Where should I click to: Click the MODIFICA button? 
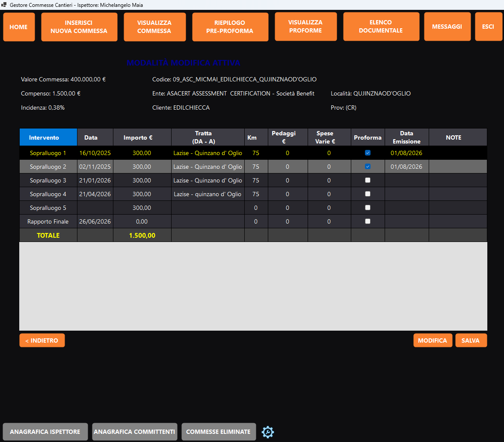click(x=433, y=340)
